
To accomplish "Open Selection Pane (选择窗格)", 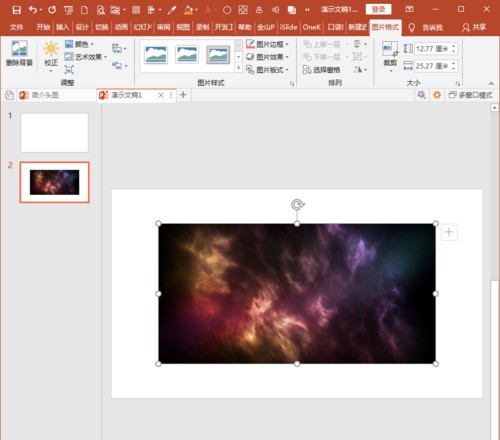I will (x=322, y=70).
